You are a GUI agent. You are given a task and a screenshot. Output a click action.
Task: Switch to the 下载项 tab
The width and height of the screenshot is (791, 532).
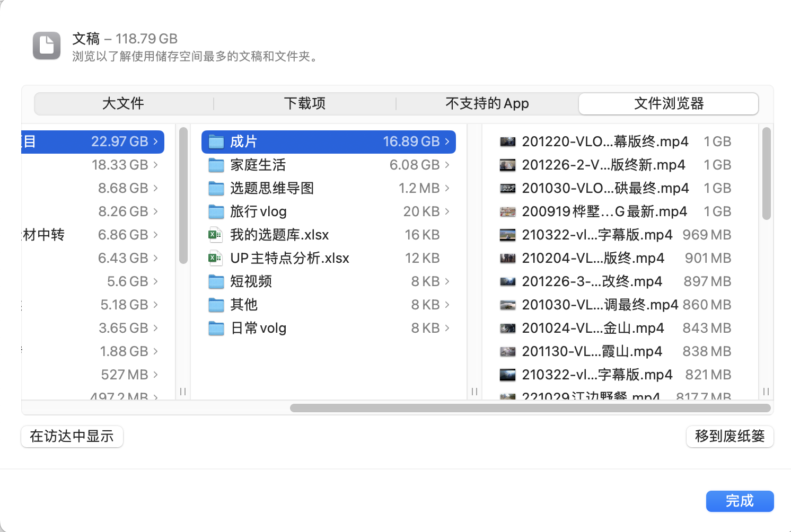tap(305, 103)
